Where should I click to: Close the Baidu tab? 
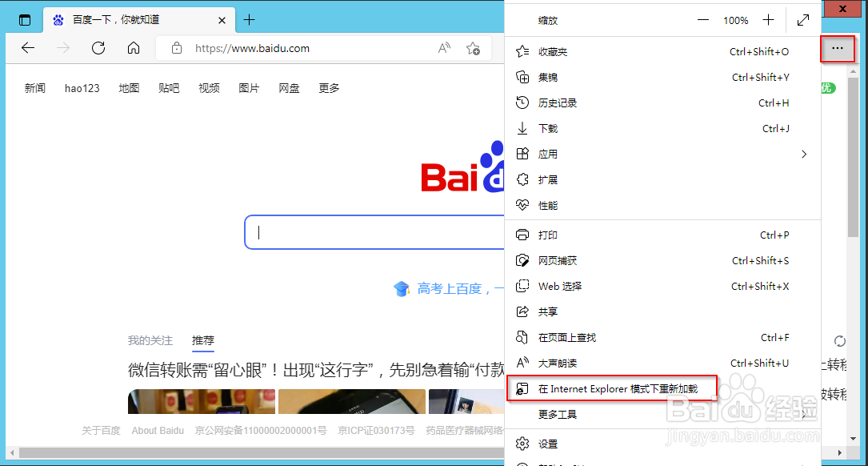tap(222, 21)
